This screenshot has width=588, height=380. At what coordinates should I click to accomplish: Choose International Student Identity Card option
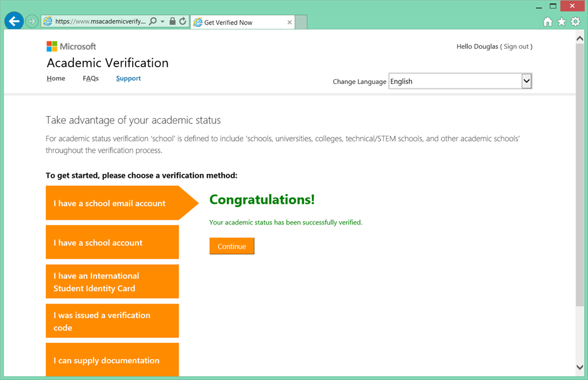112,281
